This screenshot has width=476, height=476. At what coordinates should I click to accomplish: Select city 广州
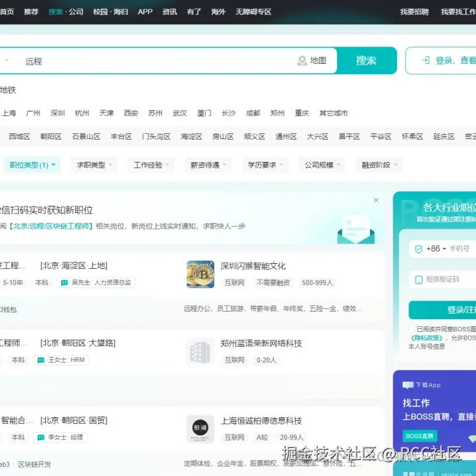click(x=33, y=113)
